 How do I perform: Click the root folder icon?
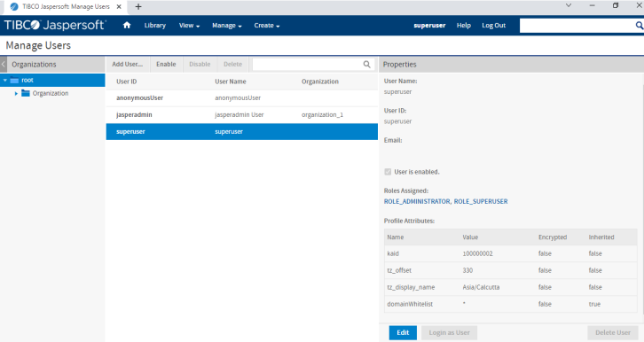click(14, 80)
